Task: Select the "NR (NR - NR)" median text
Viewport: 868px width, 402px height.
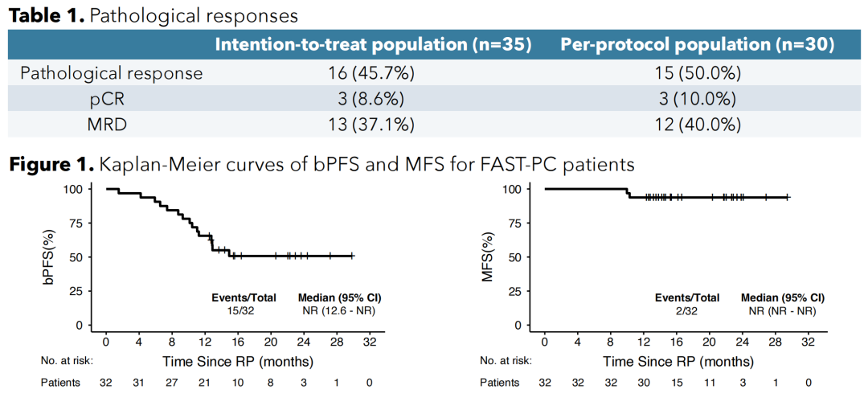Action: pyautogui.click(x=782, y=310)
